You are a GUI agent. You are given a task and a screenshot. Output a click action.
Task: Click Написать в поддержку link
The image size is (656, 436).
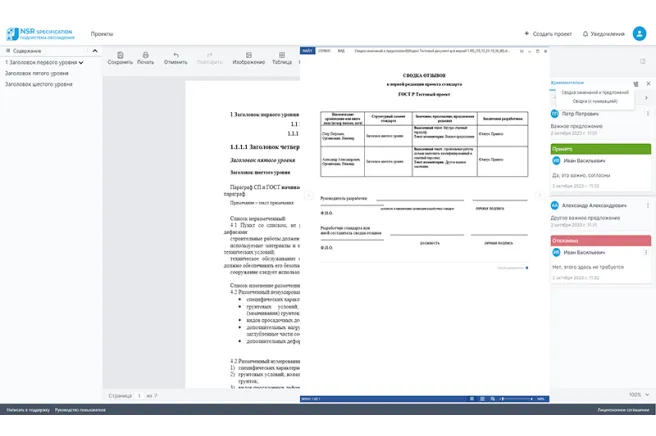coord(28,410)
